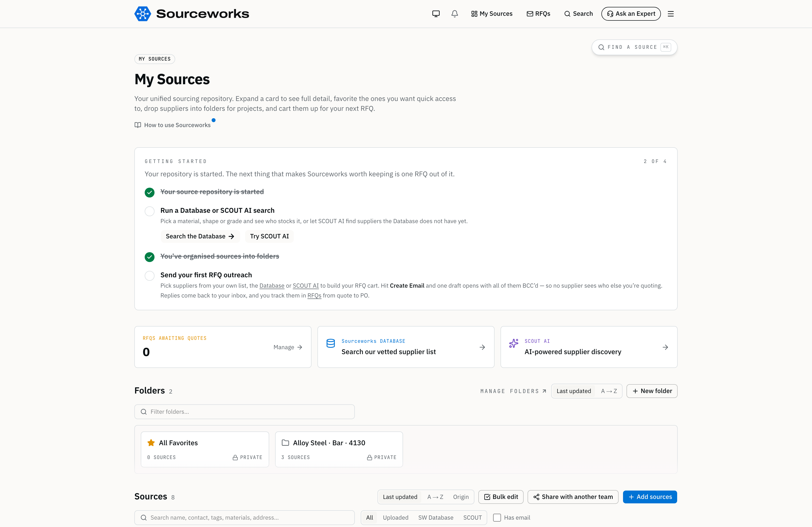Image resolution: width=812 pixels, height=527 pixels.
Task: Focus the Filter folders field
Action: [x=244, y=412]
